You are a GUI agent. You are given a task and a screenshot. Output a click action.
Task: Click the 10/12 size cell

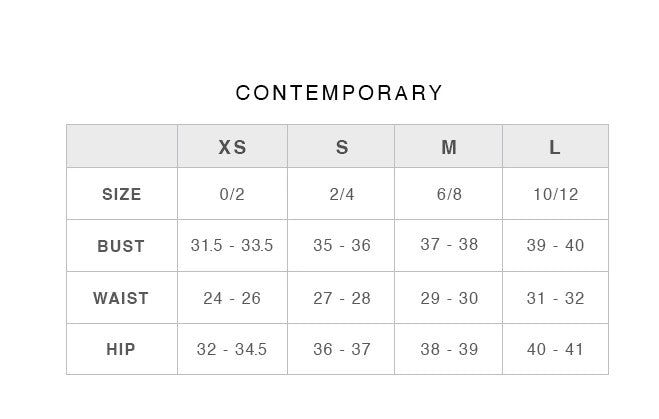point(555,194)
